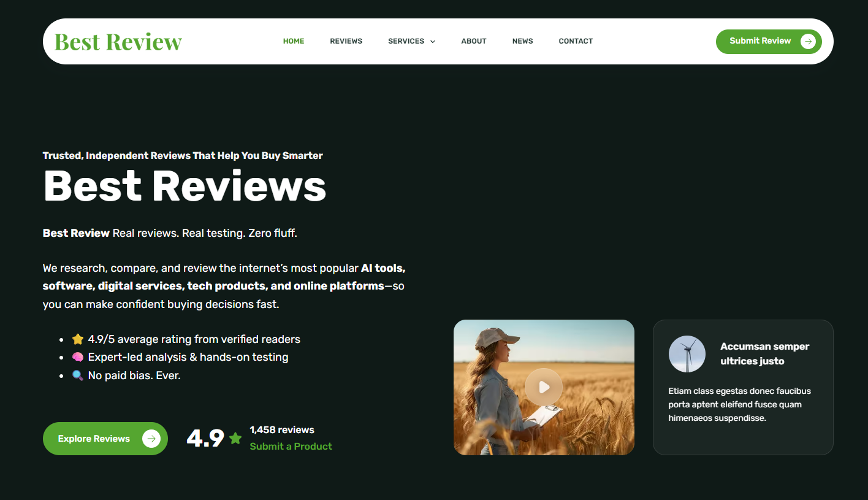This screenshot has height=500, width=868.
Task: Click the magnifying glass emoji in the no-bias bullet
Action: coord(77,375)
